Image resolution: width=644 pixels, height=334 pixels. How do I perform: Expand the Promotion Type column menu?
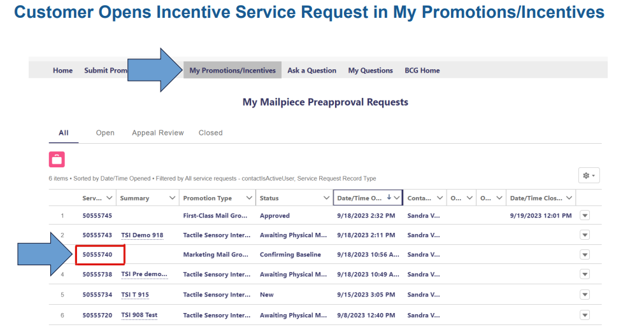pyautogui.click(x=250, y=198)
